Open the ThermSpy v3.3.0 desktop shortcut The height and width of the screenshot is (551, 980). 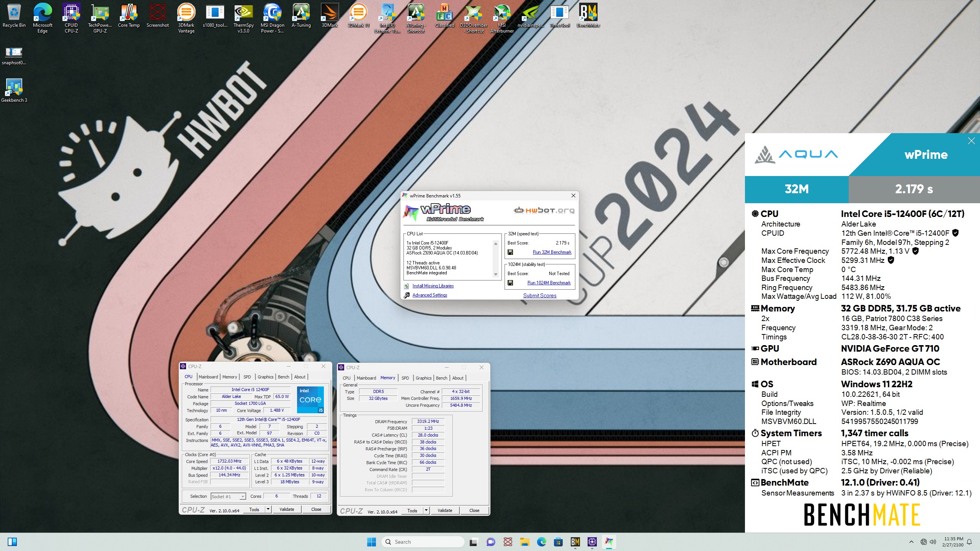click(243, 18)
